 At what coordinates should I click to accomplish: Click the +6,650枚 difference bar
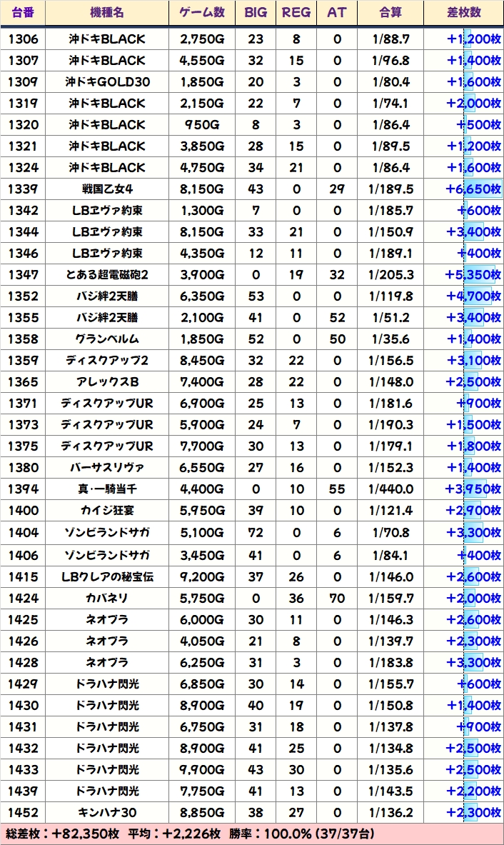tap(473, 189)
